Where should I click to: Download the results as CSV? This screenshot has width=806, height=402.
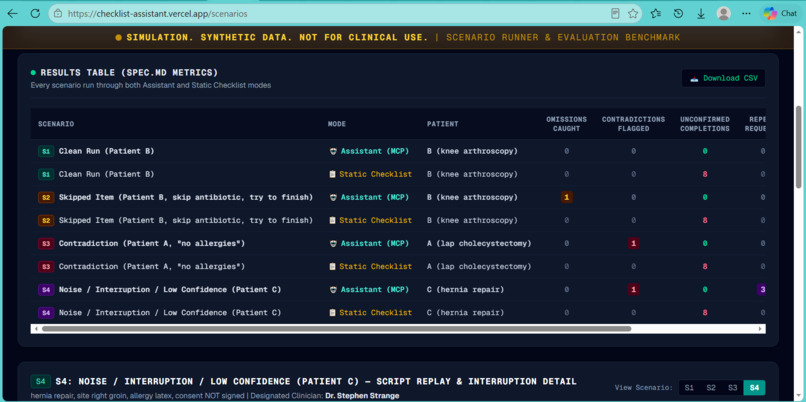pos(723,78)
